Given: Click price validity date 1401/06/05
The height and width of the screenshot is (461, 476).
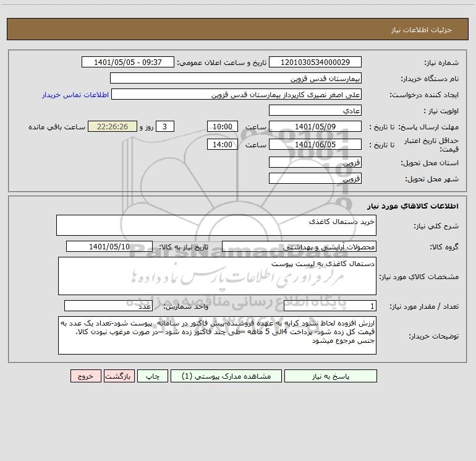Looking at the screenshot, I should [315, 144].
